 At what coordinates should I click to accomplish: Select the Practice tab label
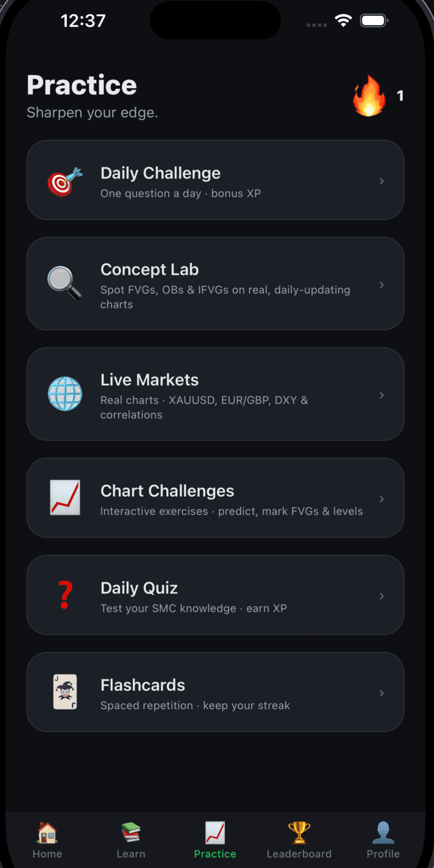tap(215, 854)
